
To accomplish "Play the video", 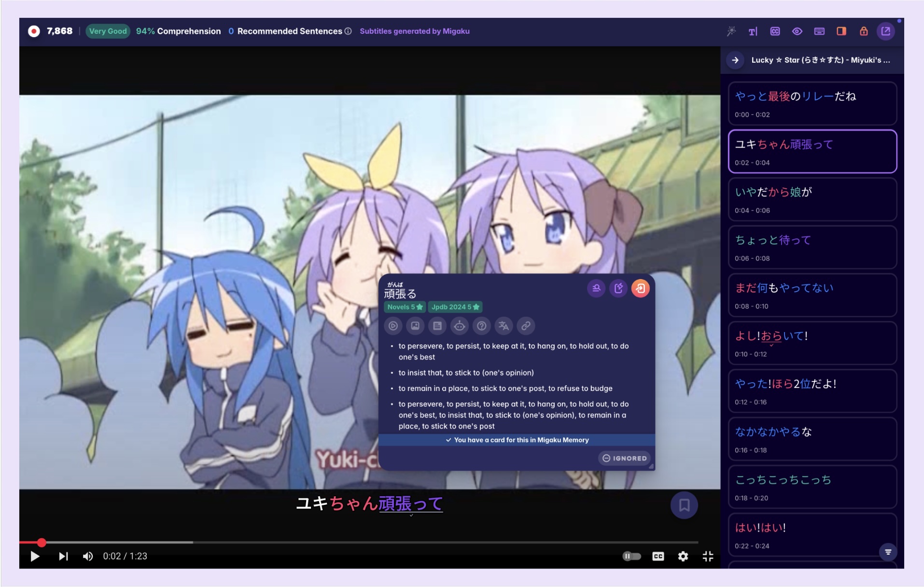I will pyautogui.click(x=35, y=557).
